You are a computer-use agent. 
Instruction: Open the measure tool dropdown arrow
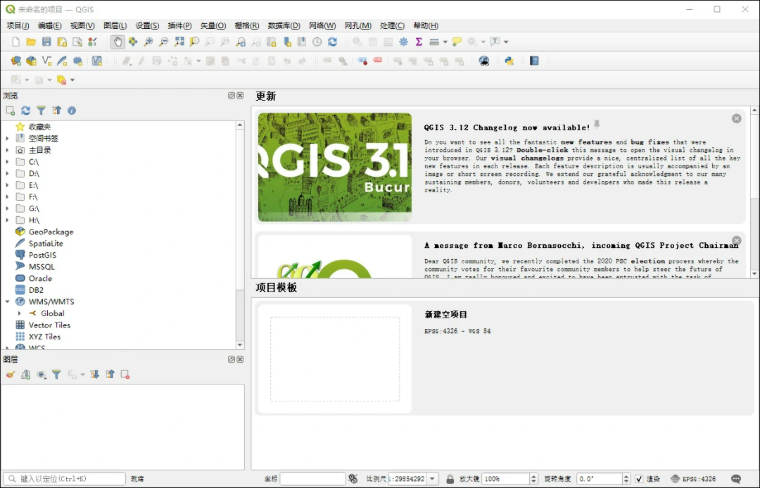click(x=445, y=42)
